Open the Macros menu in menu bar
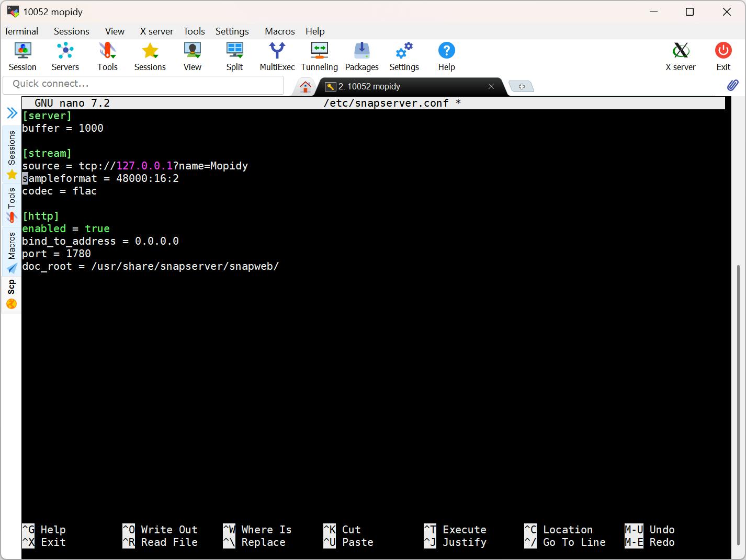The width and height of the screenshot is (746, 560). (x=280, y=31)
